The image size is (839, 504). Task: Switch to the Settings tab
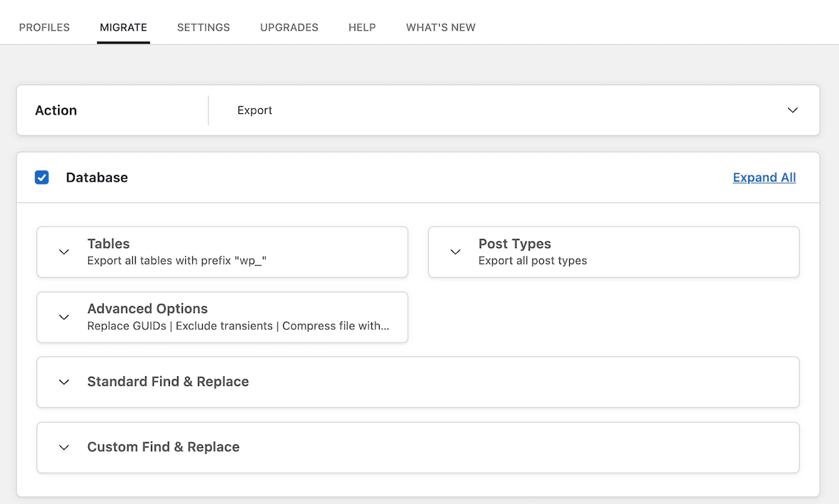[x=203, y=27]
